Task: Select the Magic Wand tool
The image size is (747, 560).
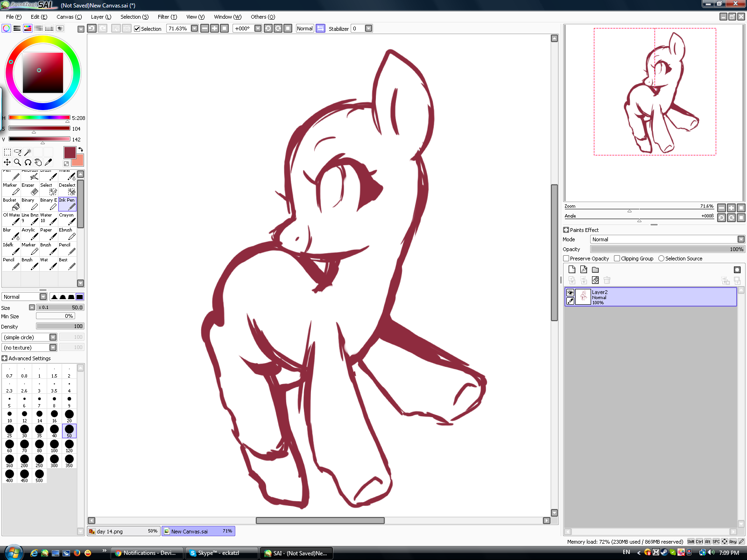Action: [x=28, y=152]
